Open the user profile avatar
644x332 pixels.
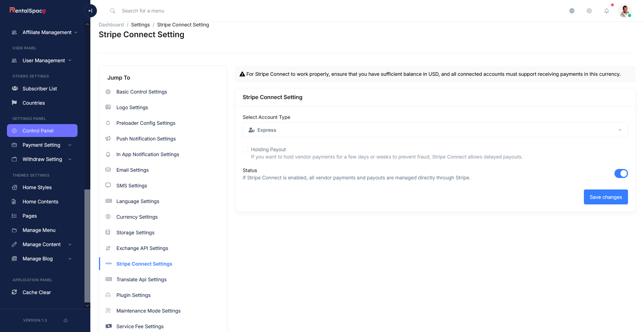click(x=625, y=11)
